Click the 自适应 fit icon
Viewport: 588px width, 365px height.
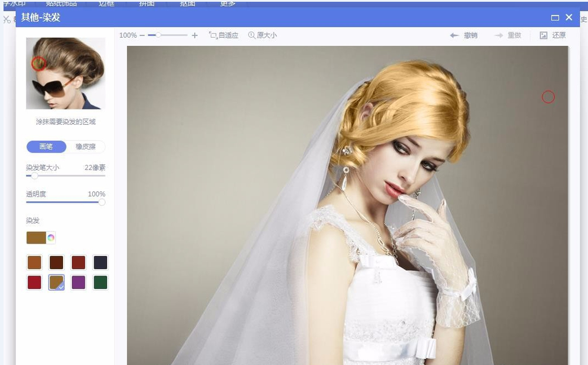tap(213, 35)
